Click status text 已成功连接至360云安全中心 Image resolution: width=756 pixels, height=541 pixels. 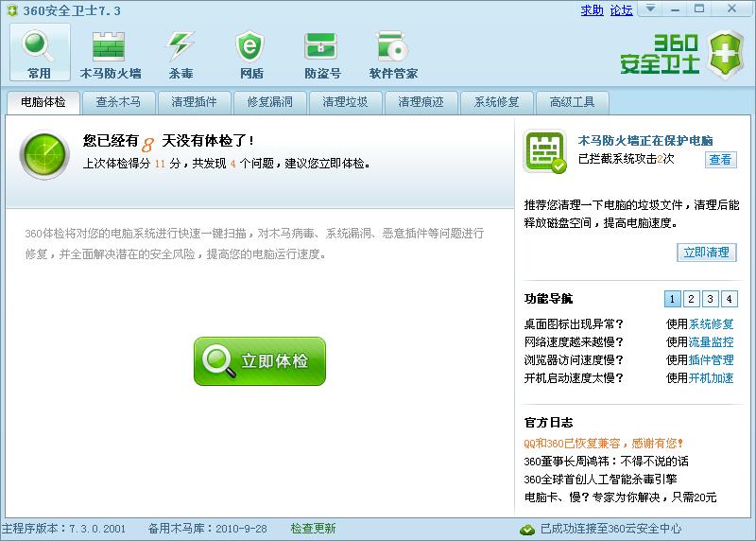pyautogui.click(x=610, y=529)
